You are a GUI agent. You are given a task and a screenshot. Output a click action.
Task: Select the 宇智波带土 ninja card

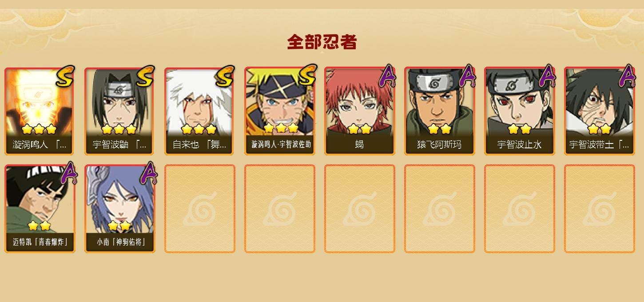600,111
